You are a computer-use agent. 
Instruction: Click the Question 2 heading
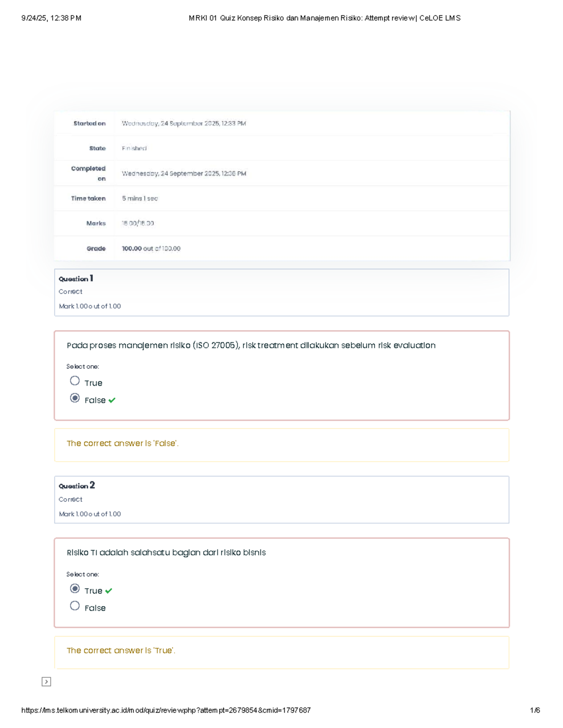point(77,486)
